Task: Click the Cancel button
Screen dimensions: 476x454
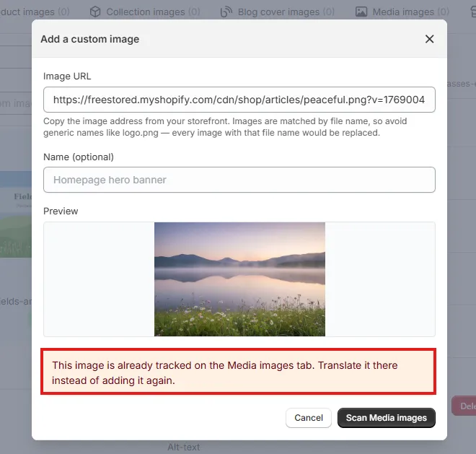Action: coord(309,418)
